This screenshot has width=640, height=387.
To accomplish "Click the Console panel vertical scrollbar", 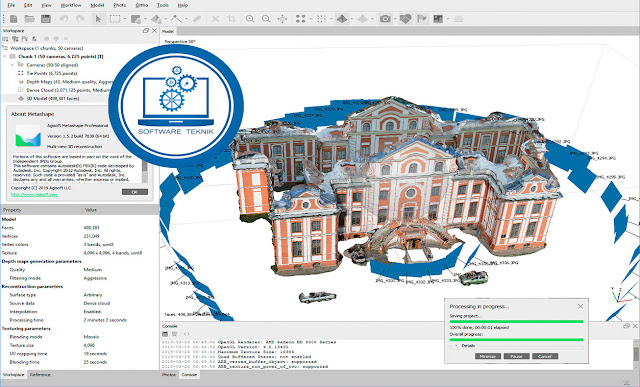I will [x=636, y=354].
